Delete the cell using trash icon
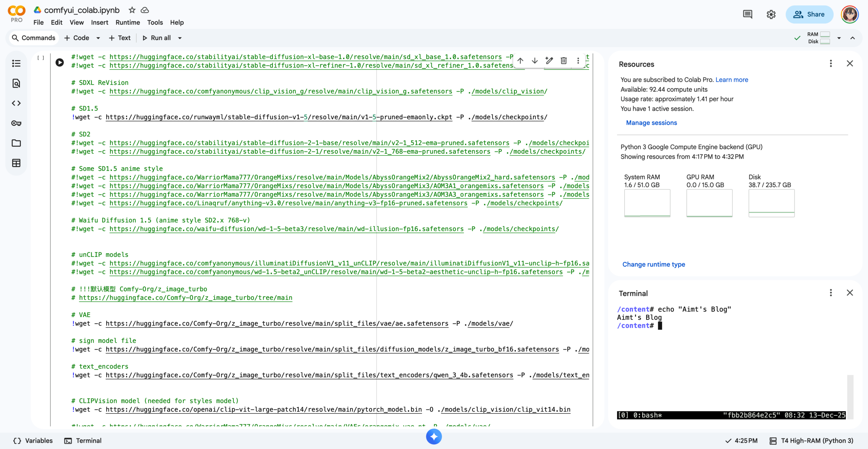The height and width of the screenshot is (449, 868). click(x=564, y=61)
